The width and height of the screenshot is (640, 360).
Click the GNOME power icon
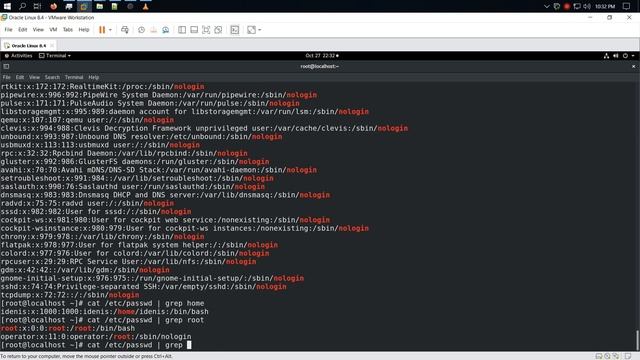click(625, 56)
